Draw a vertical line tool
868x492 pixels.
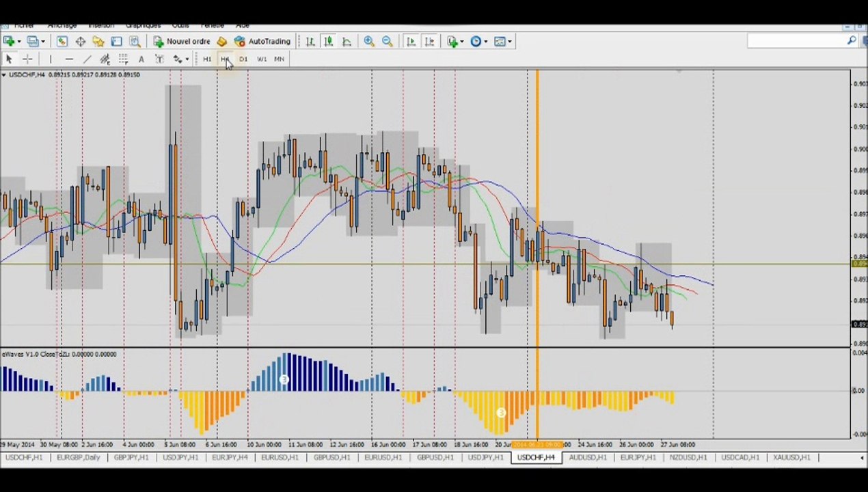point(51,59)
